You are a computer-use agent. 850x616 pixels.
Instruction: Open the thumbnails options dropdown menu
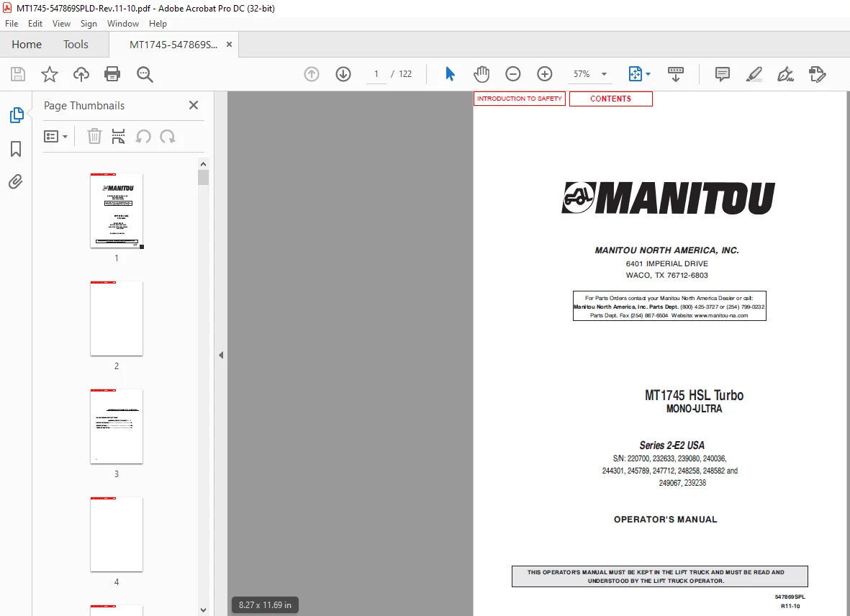(55, 137)
